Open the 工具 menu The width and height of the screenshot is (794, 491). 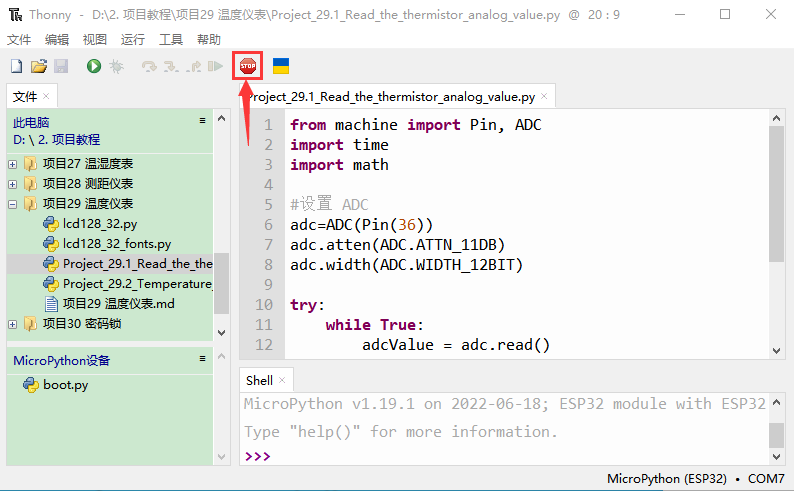171,40
